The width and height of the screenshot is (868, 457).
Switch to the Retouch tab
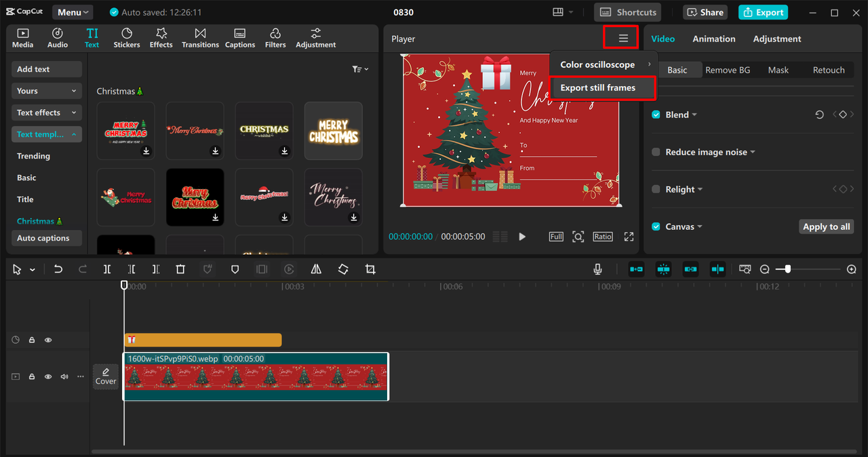[829, 70]
